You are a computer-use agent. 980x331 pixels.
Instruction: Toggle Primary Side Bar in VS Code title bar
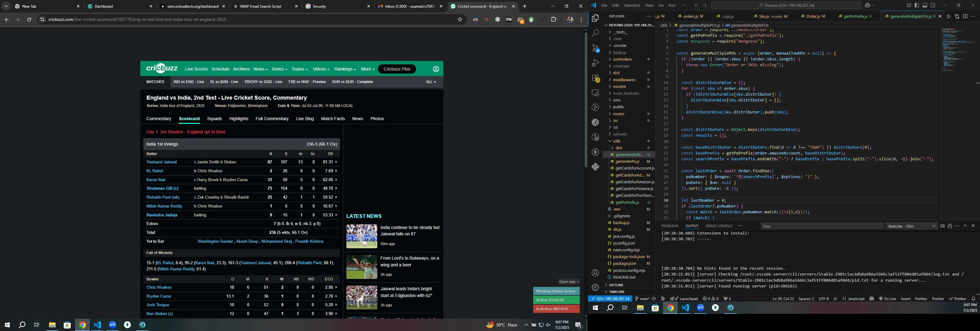point(917,5)
